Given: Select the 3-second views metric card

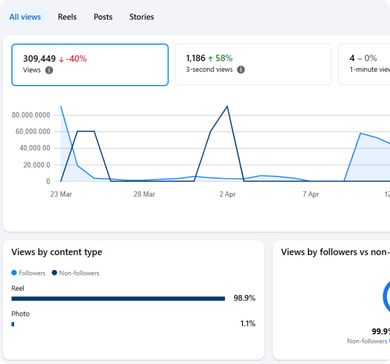Looking at the screenshot, I should 253,64.
